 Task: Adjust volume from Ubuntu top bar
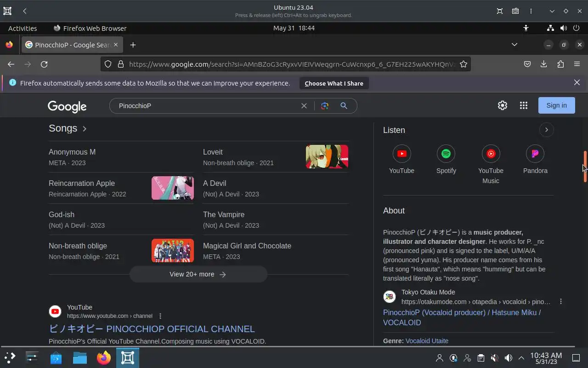click(x=563, y=28)
